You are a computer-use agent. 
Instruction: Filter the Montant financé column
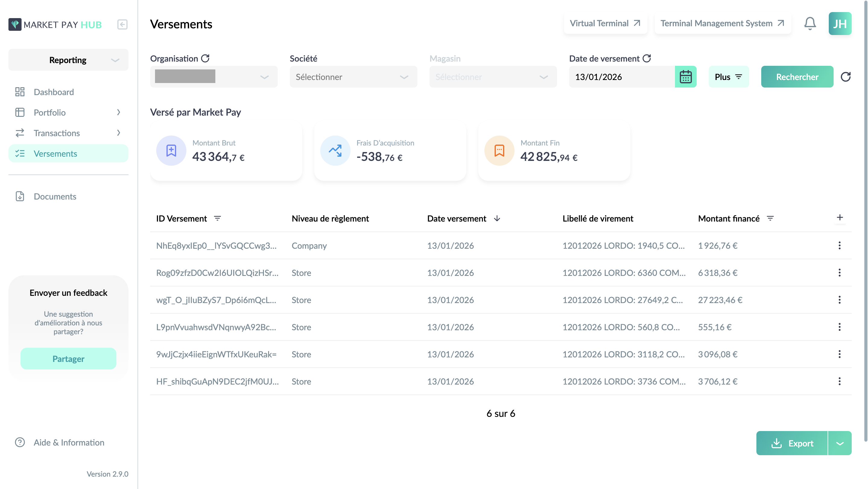(x=770, y=219)
